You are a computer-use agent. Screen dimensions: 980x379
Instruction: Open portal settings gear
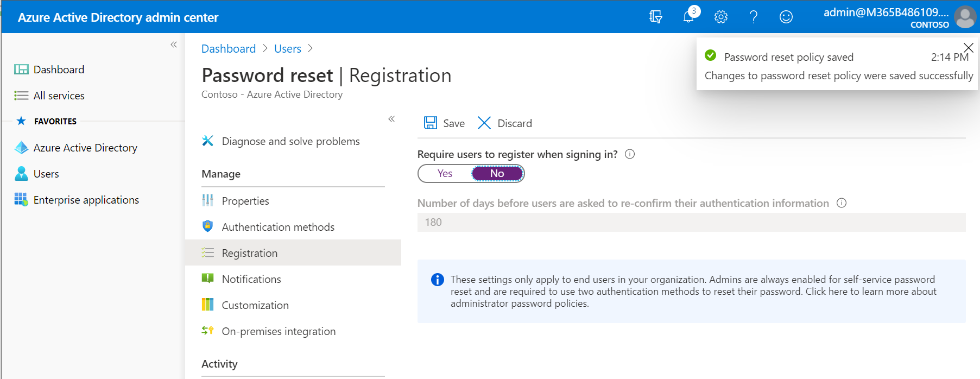721,17
